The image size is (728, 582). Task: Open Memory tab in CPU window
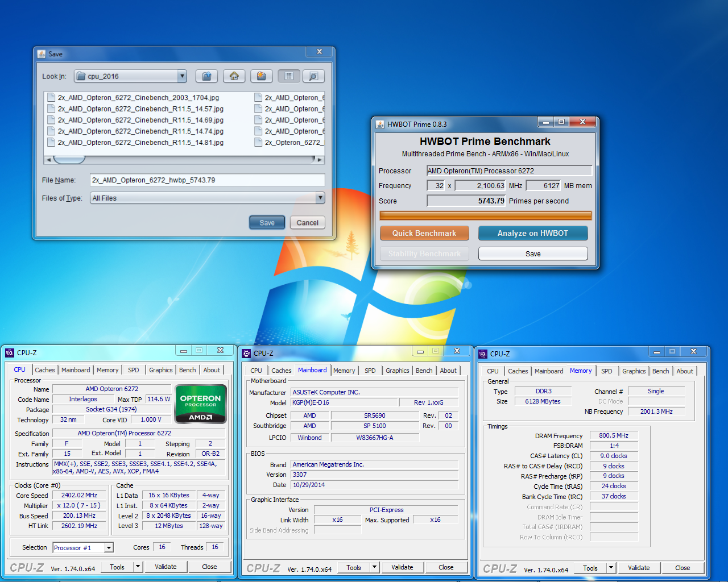coord(107,370)
